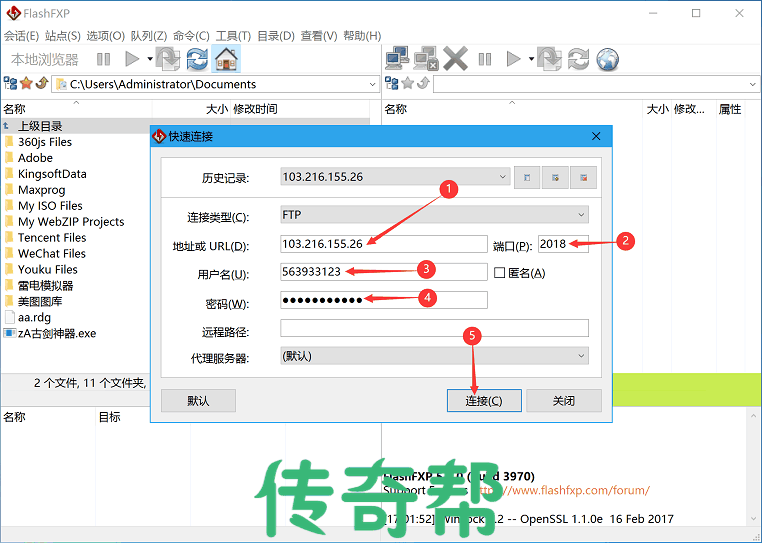This screenshot has width=762, height=543.
Task: Refresh the remote pane
Action: [x=578, y=59]
